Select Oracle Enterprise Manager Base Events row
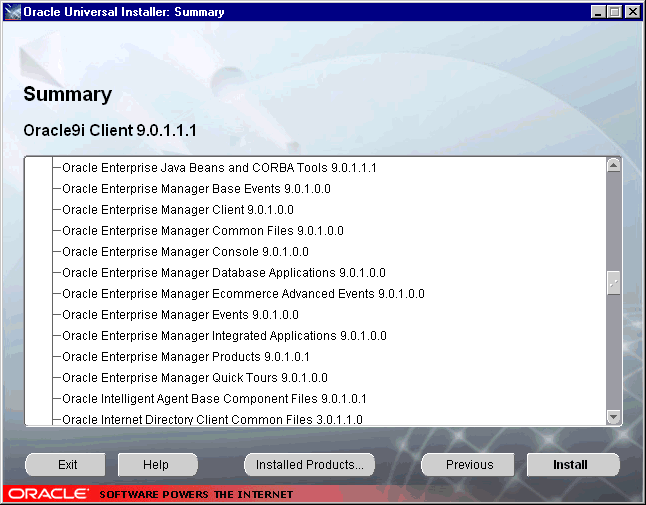The width and height of the screenshot is (646, 505). (196, 189)
